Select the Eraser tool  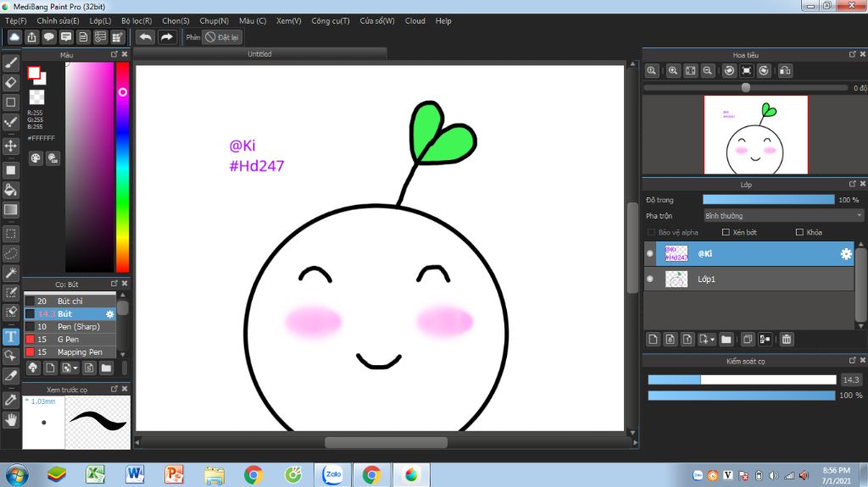[x=10, y=82]
